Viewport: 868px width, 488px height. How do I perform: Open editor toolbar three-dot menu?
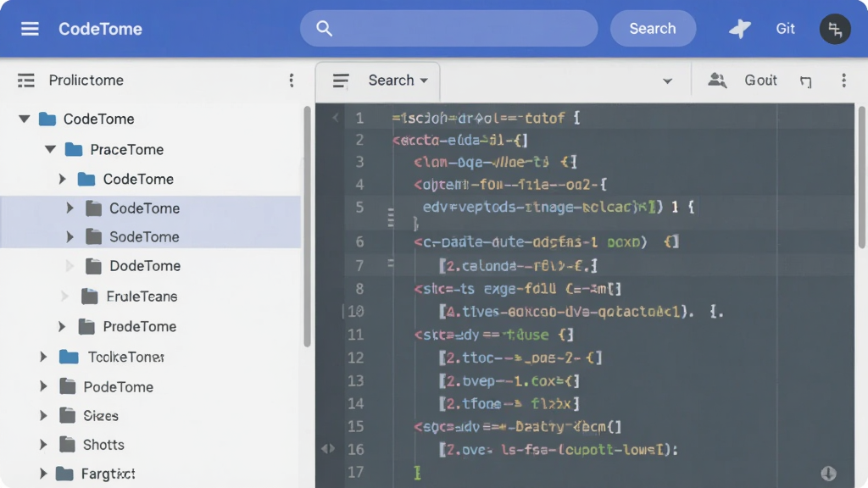[x=843, y=80]
